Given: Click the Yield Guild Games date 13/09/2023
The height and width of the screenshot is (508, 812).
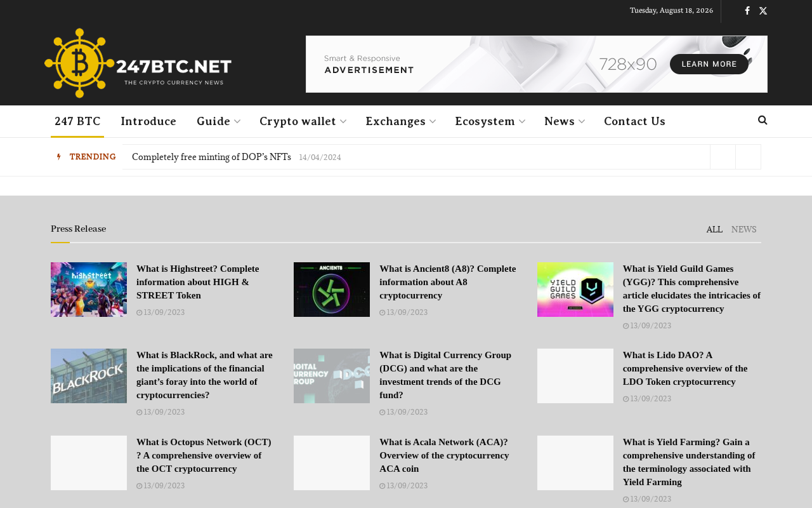Looking at the screenshot, I should click(647, 326).
